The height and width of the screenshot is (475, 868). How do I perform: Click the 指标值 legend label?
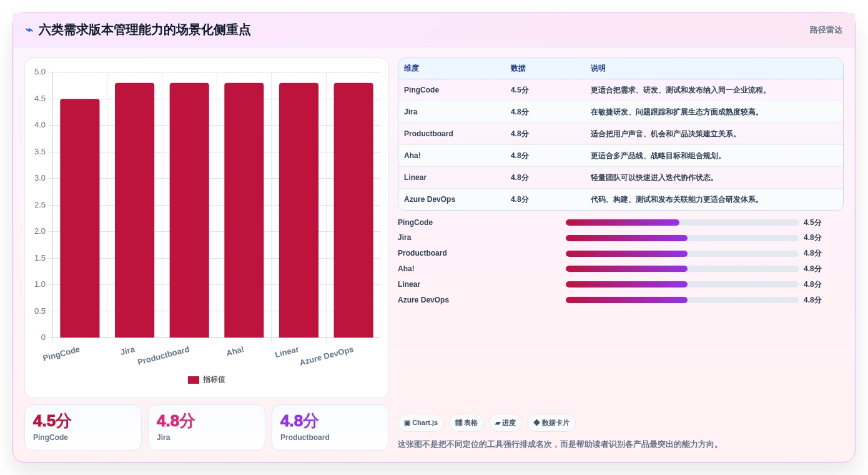coord(214,380)
